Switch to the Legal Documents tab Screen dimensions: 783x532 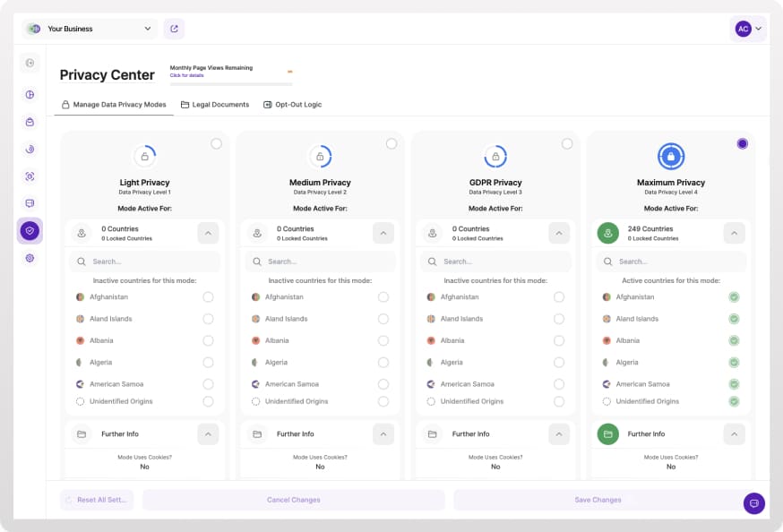coord(215,105)
